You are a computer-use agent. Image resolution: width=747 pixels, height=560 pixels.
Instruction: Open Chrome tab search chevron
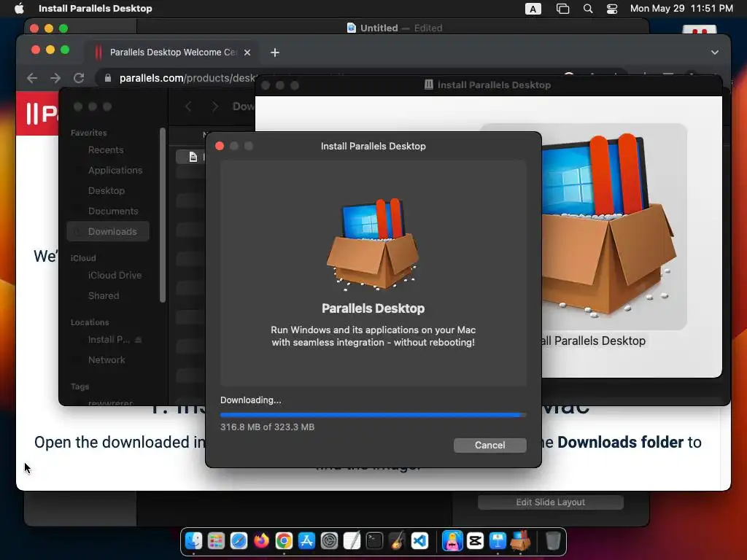(x=715, y=52)
